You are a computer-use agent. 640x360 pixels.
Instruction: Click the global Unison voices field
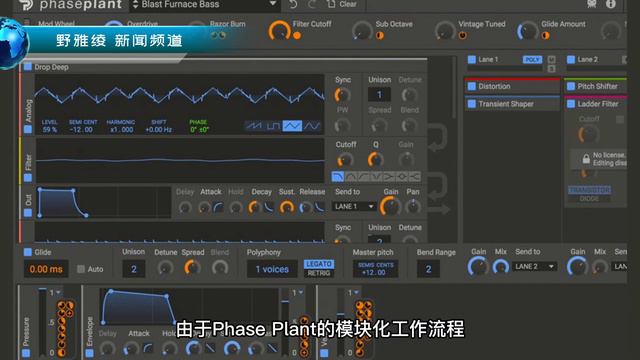coord(134,269)
